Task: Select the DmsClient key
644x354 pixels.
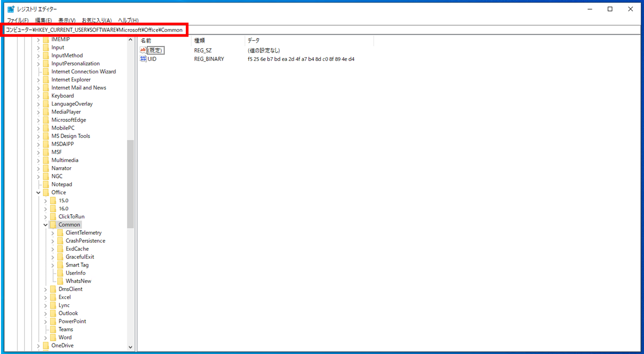Action: coord(70,289)
